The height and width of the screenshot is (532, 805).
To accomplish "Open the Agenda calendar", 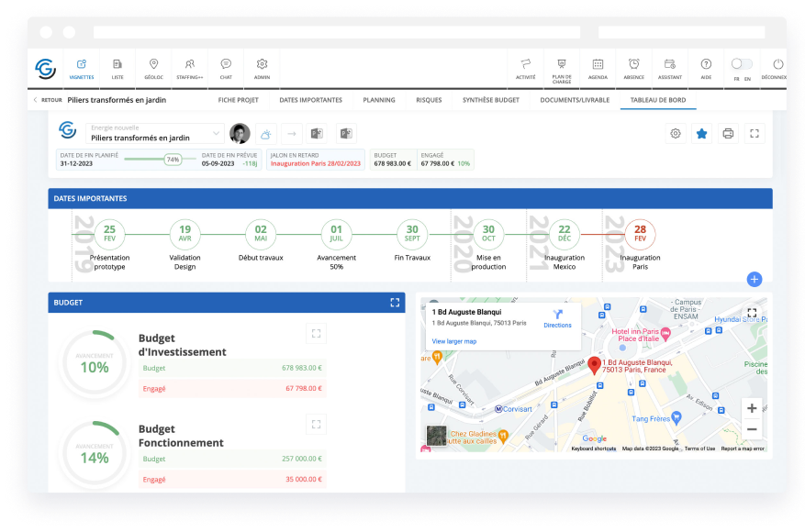I will (x=598, y=68).
